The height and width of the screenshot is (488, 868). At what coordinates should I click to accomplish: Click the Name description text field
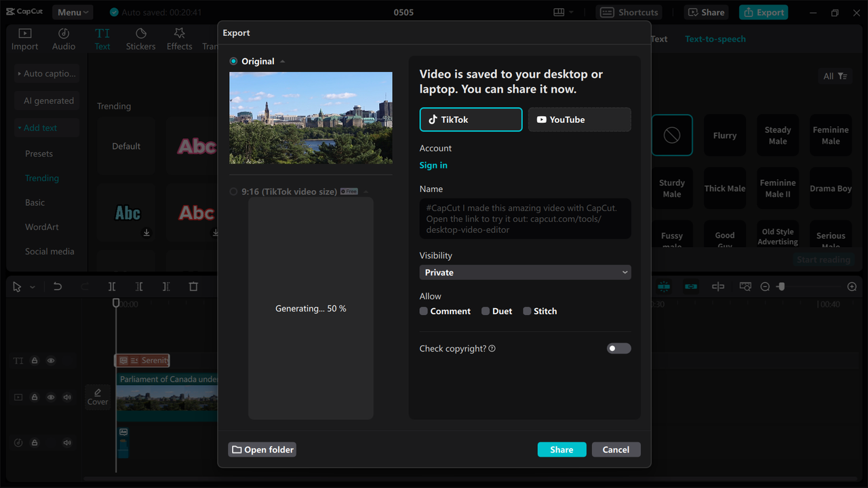click(x=526, y=218)
